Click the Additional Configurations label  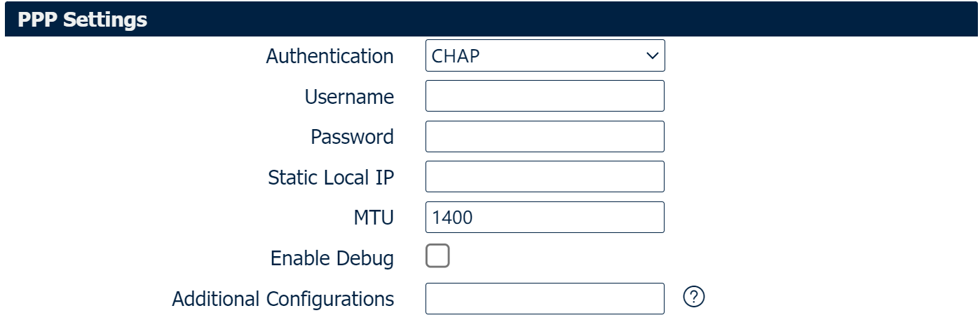pyautogui.click(x=283, y=299)
